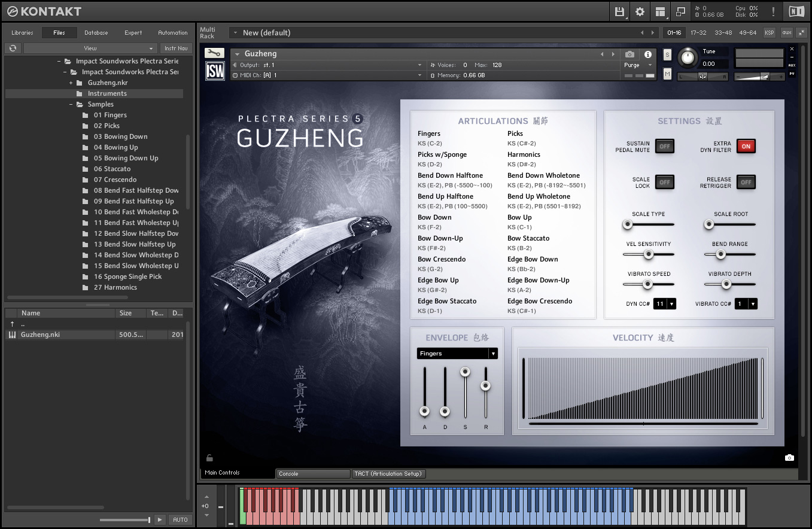Expand the Guzheng.nkr tree item
The width and height of the screenshot is (812, 529).
tap(71, 83)
